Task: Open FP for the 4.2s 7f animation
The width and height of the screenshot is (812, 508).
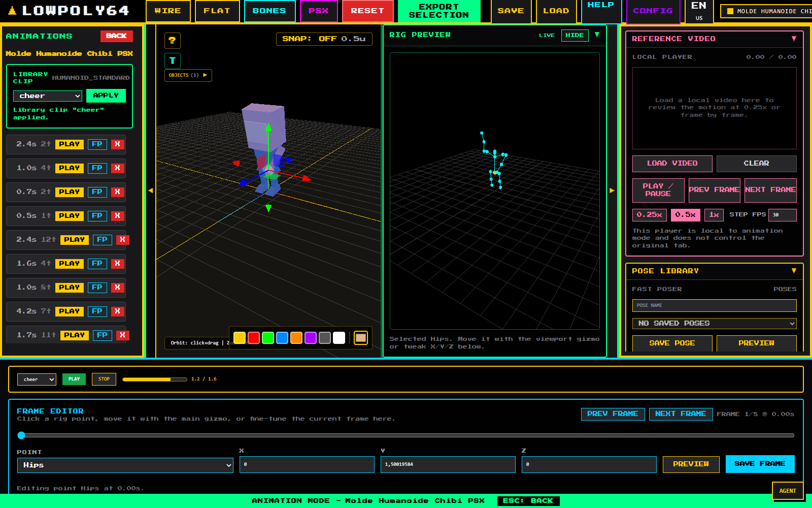Action: 97,311
